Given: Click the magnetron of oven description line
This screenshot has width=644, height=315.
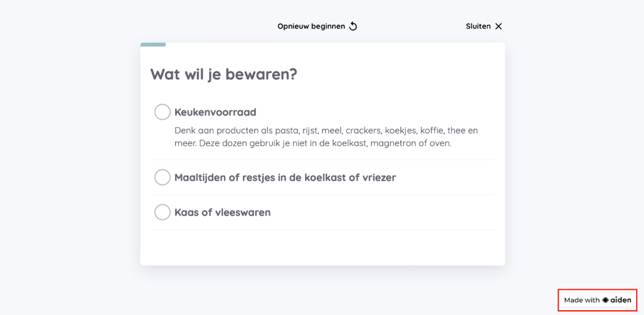Looking at the screenshot, I should [x=313, y=144].
